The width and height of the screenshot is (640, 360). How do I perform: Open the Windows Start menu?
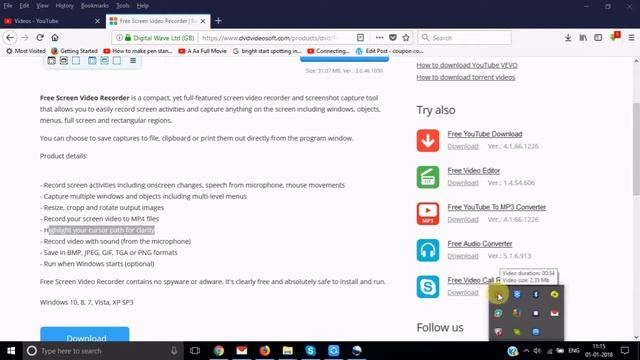(x=11, y=351)
